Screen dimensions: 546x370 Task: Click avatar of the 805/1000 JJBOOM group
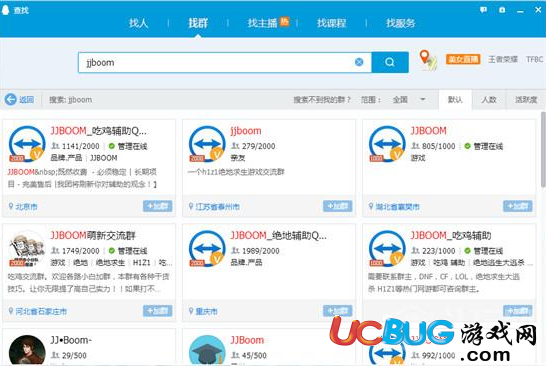click(387, 144)
